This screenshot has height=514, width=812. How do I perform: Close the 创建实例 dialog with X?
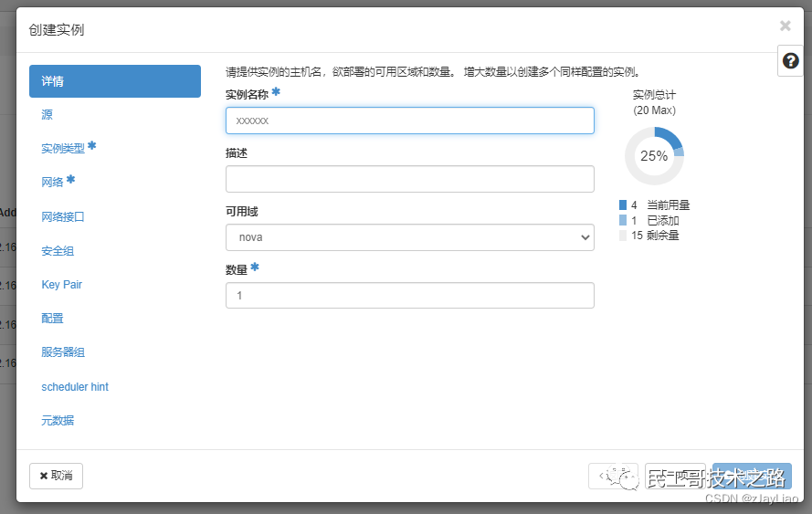point(786,26)
